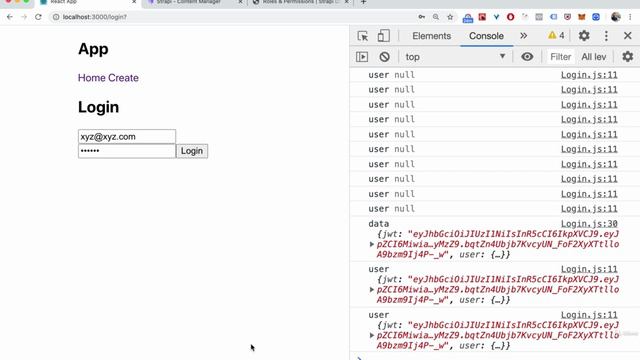Click the zoom magnifier icon in address bar
This screenshot has height=360, width=640.
(x=436, y=17)
